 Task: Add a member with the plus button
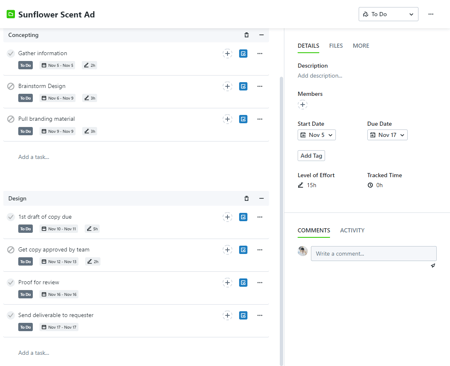coord(302,105)
